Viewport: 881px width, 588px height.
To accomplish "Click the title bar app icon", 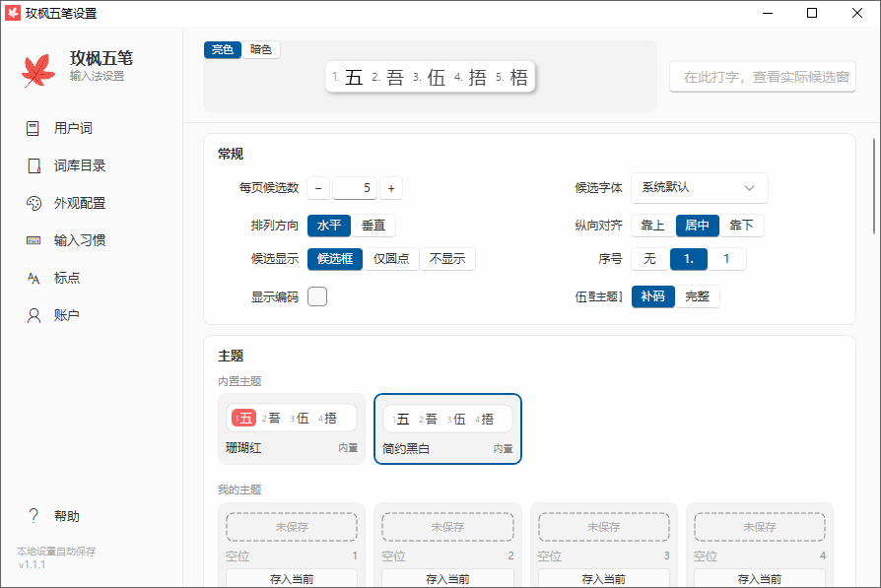I will click(x=13, y=13).
